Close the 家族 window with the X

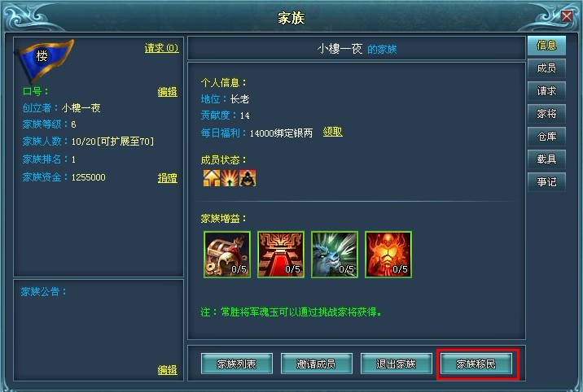(x=567, y=16)
